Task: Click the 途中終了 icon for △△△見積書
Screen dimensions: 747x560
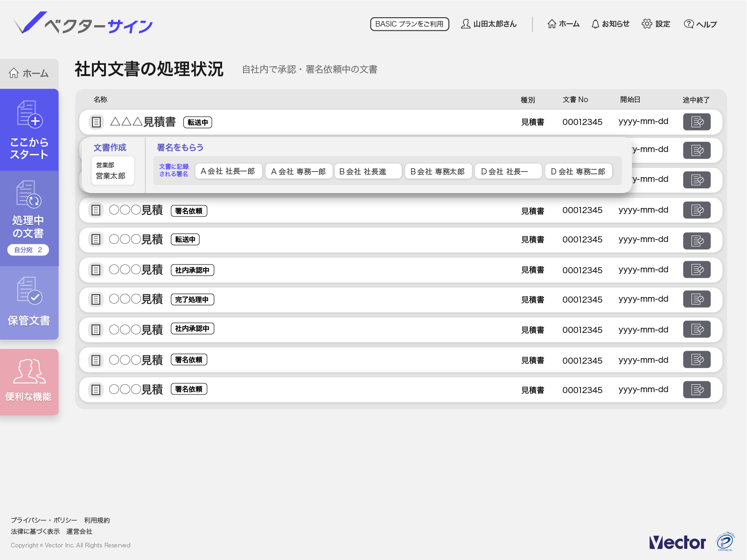Action: coord(697,122)
